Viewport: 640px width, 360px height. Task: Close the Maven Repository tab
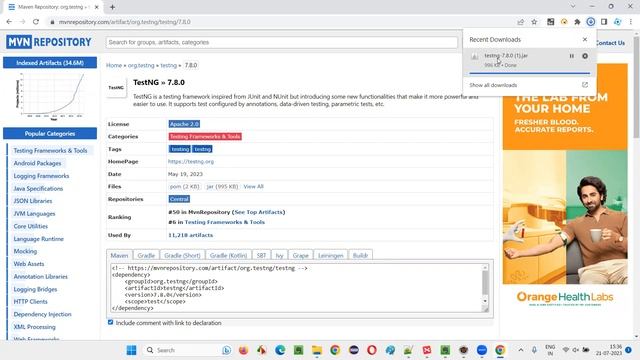click(x=97, y=7)
